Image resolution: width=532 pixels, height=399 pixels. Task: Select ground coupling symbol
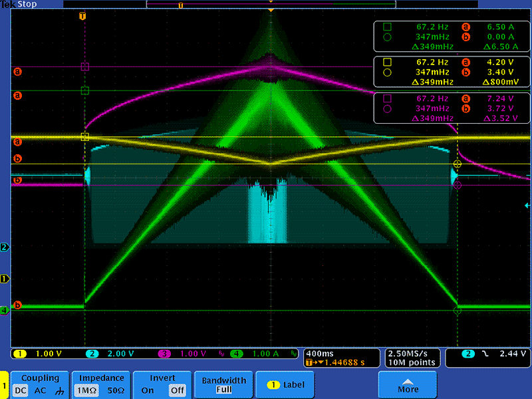coord(60,391)
